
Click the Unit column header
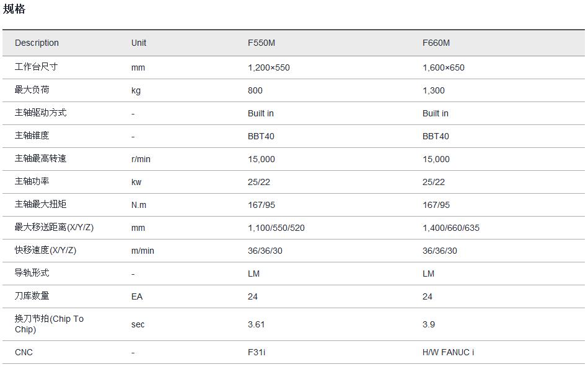pyautogui.click(x=139, y=43)
